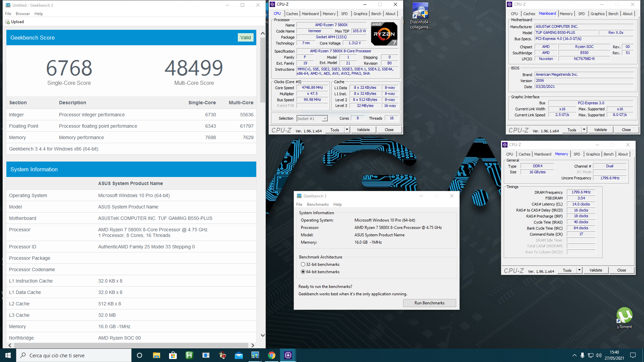The width and height of the screenshot is (644, 362).
Task: Click the microphone tray icon
Action: [582, 355]
